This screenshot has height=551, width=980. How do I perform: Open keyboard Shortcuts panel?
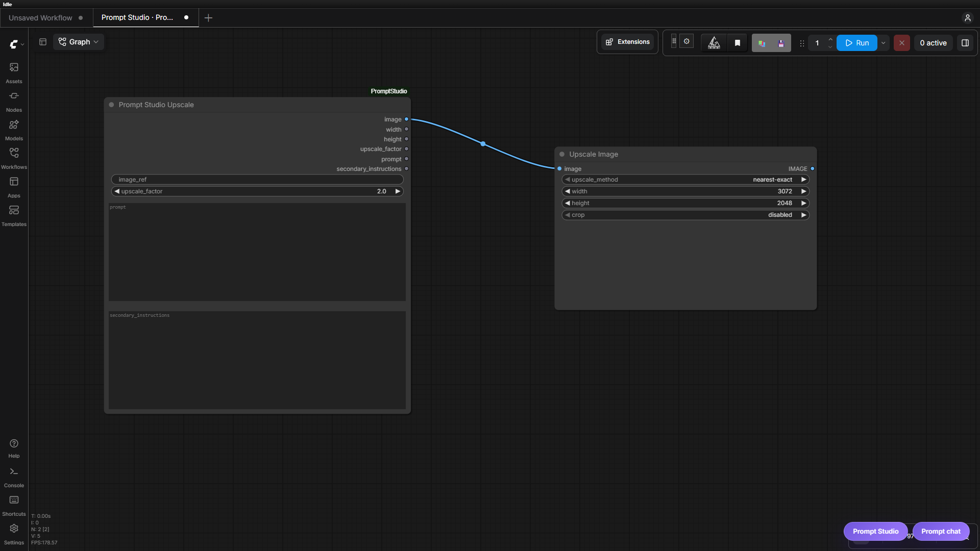tap(14, 506)
